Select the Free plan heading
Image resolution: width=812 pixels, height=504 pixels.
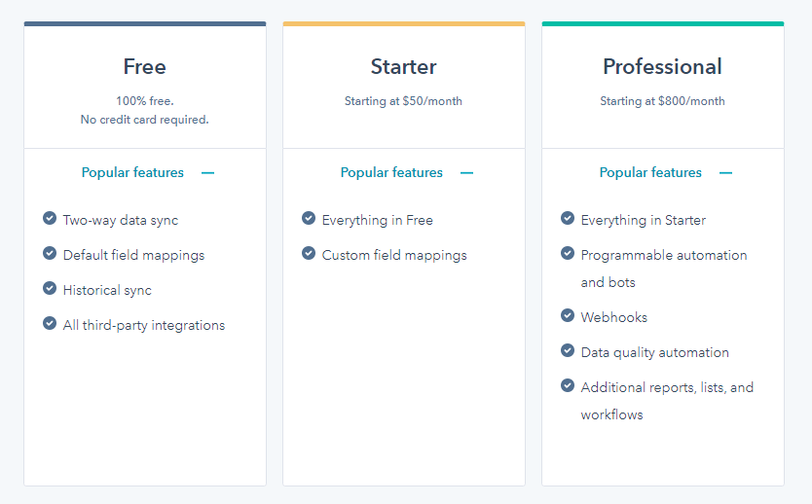[144, 67]
